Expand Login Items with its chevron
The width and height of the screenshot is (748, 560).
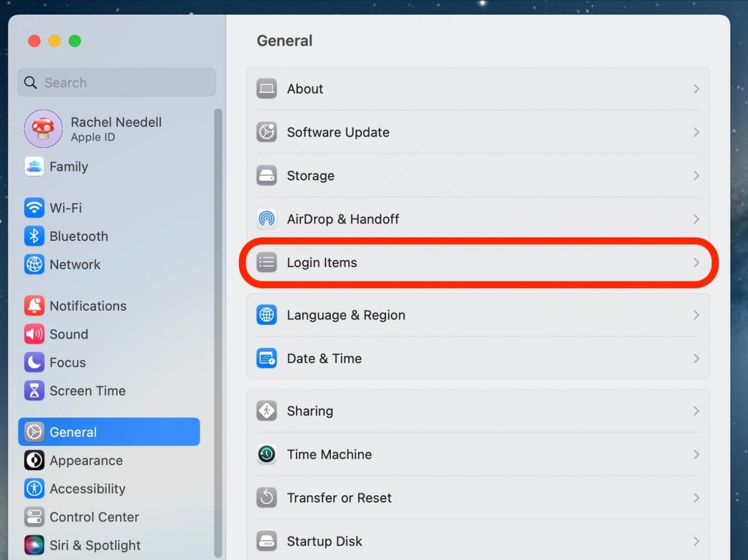click(x=696, y=263)
